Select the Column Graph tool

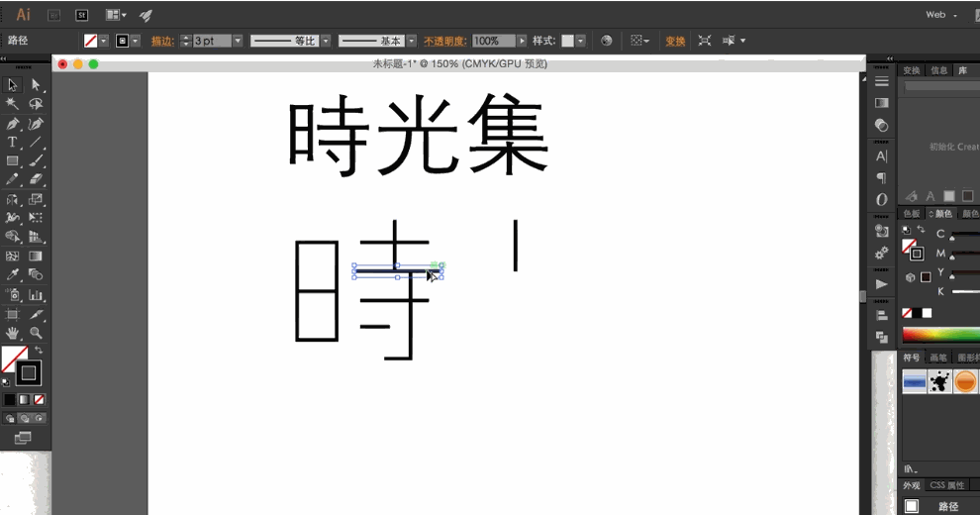pos(36,294)
